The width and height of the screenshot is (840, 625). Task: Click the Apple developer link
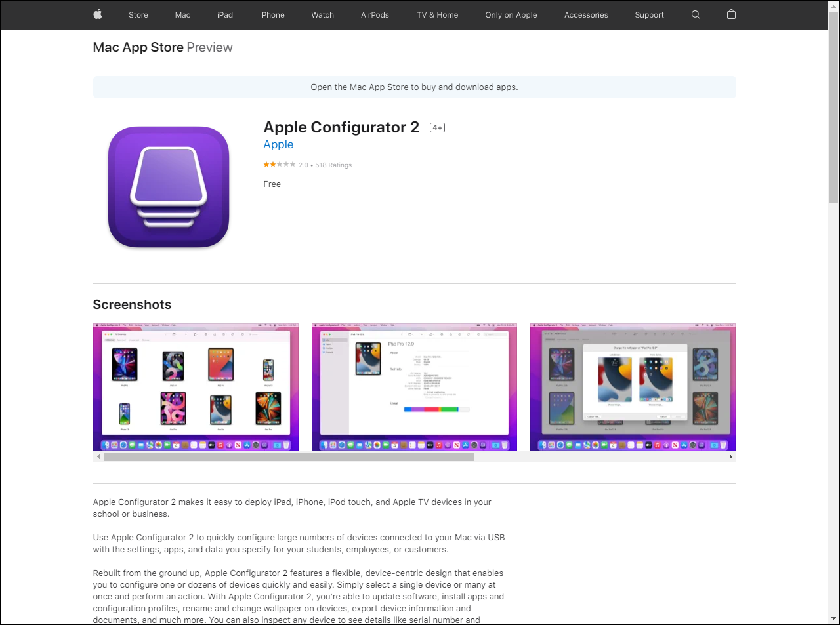278,145
